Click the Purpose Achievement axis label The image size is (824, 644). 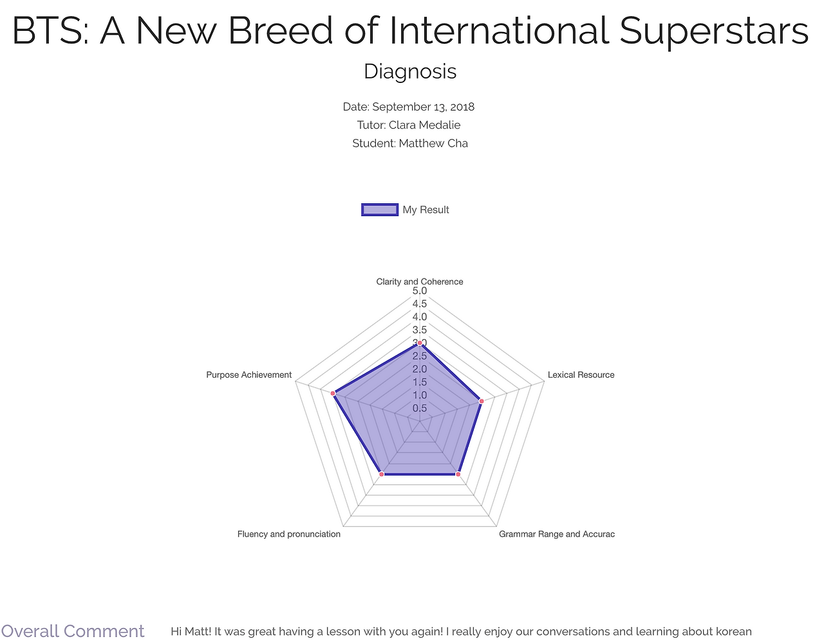click(248, 375)
